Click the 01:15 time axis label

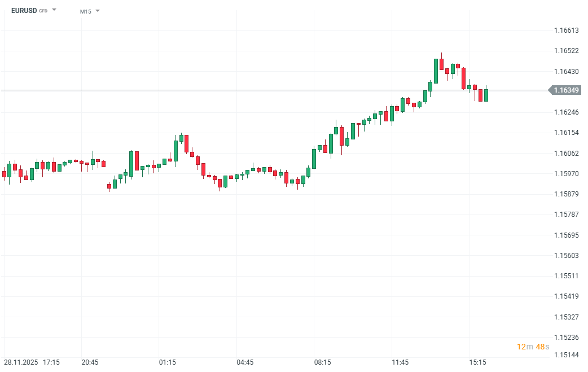pos(168,362)
